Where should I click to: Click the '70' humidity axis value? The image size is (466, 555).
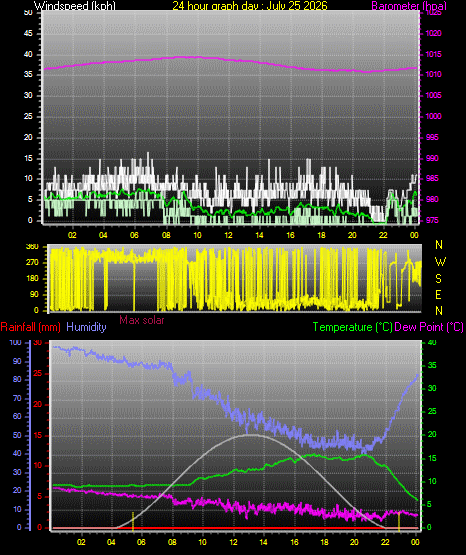click(x=17, y=398)
